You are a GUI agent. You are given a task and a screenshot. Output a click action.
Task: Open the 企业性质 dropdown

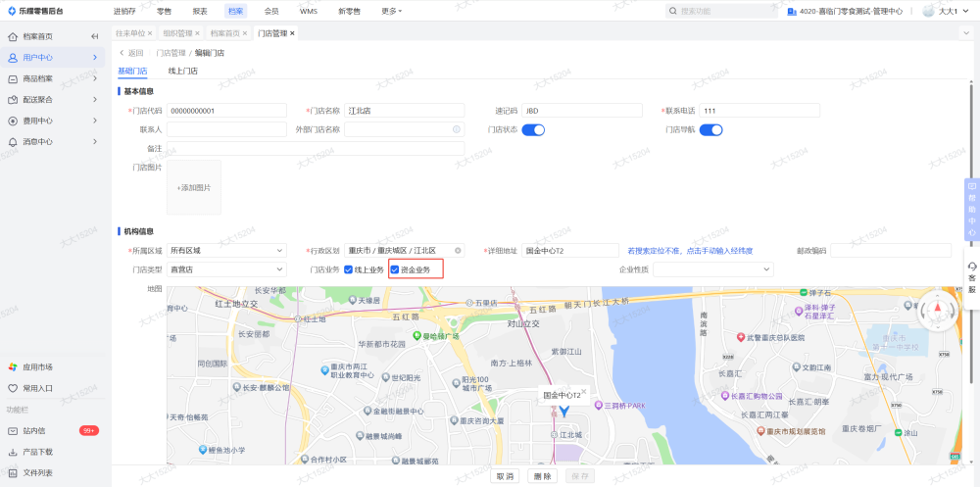[x=713, y=269]
